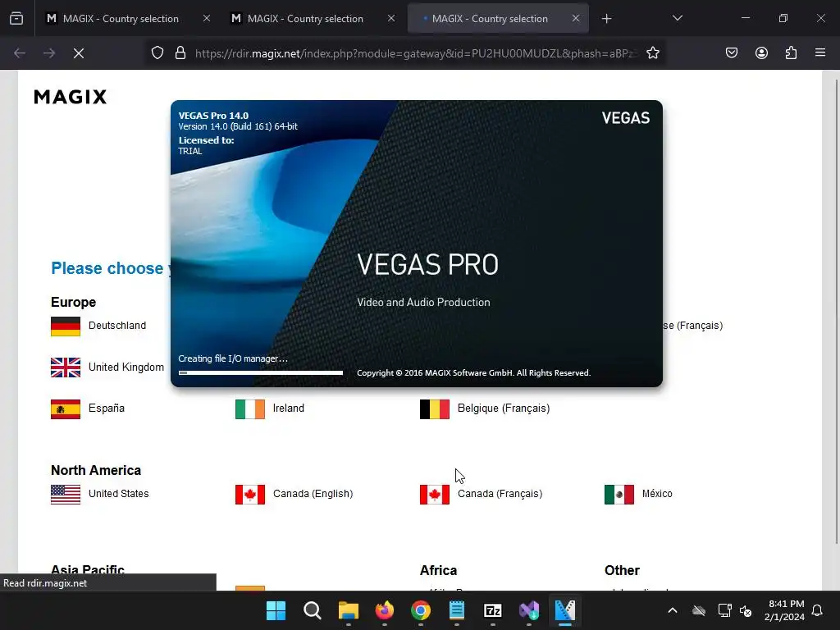Click the MAGIX logo on the page

(x=71, y=97)
